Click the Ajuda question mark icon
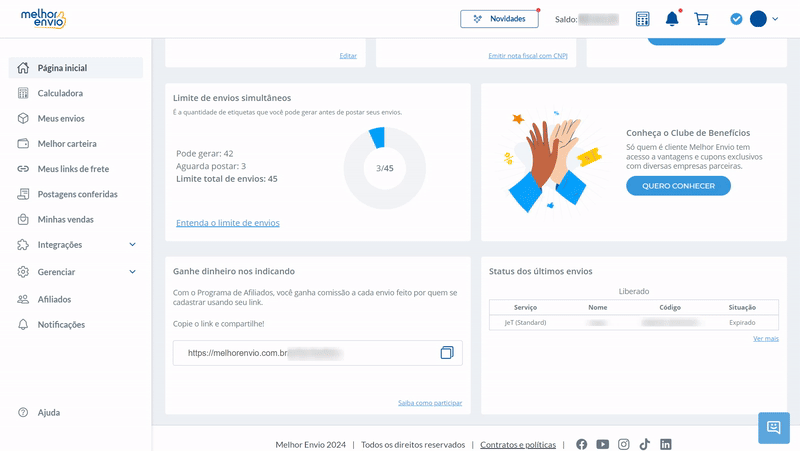800x451 pixels. click(x=23, y=412)
